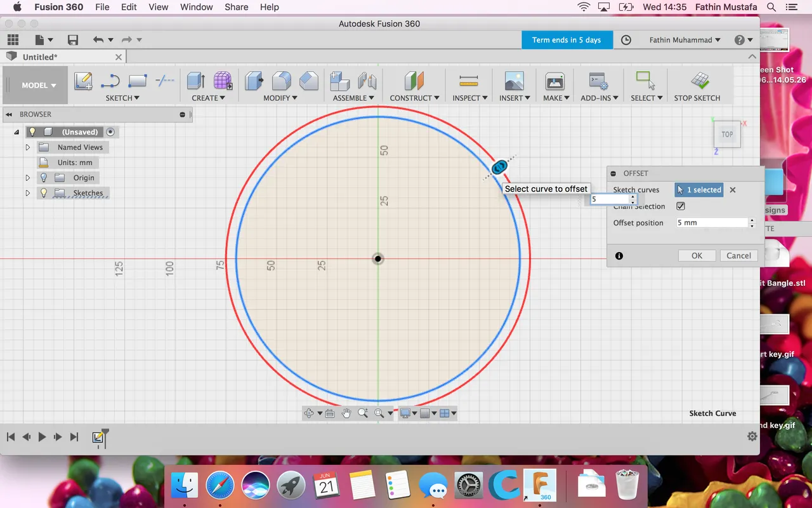Click the Extrude icon in the Create group
The height and width of the screenshot is (508, 812).
pyautogui.click(x=195, y=81)
